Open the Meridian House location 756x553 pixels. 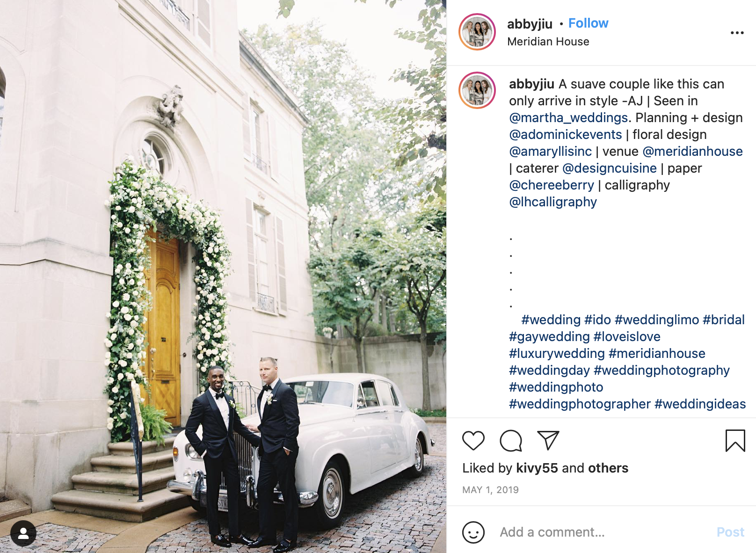(x=548, y=42)
